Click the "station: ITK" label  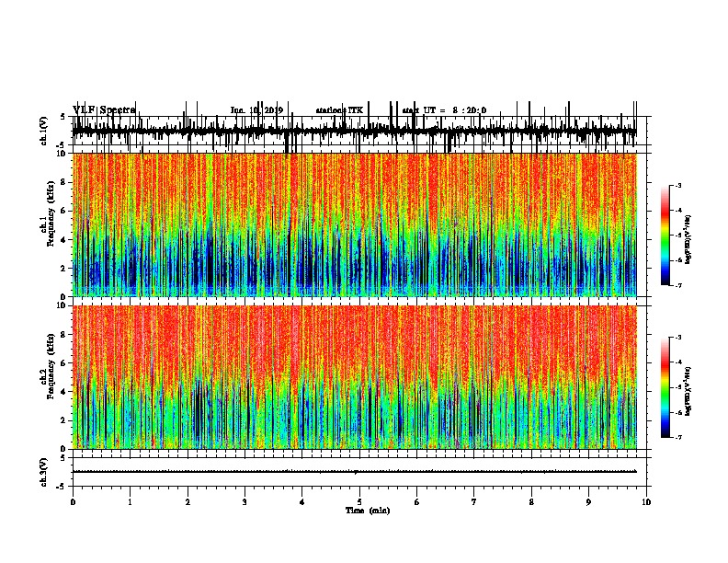tap(339, 110)
